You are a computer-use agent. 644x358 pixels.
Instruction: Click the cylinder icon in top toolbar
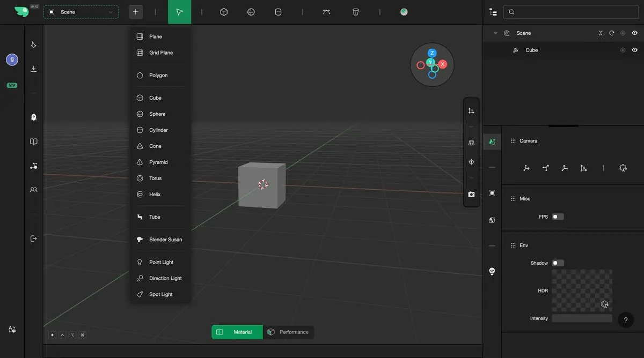point(278,12)
